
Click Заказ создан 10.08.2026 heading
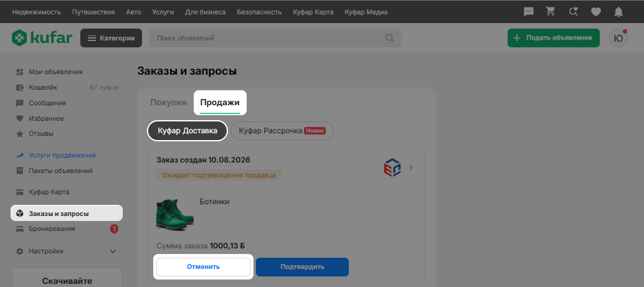[203, 160]
